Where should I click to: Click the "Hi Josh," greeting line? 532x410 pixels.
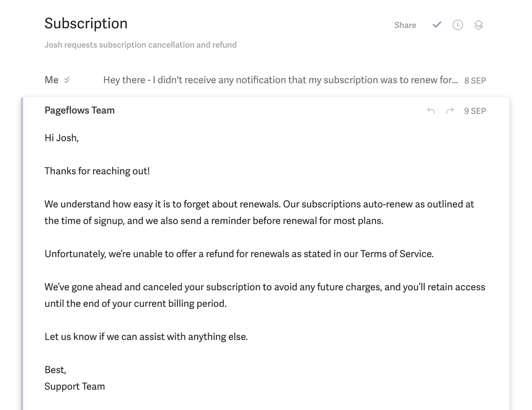pyautogui.click(x=62, y=138)
